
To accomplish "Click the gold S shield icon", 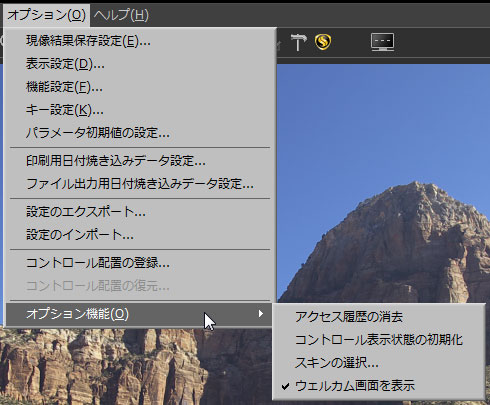I will [x=323, y=42].
